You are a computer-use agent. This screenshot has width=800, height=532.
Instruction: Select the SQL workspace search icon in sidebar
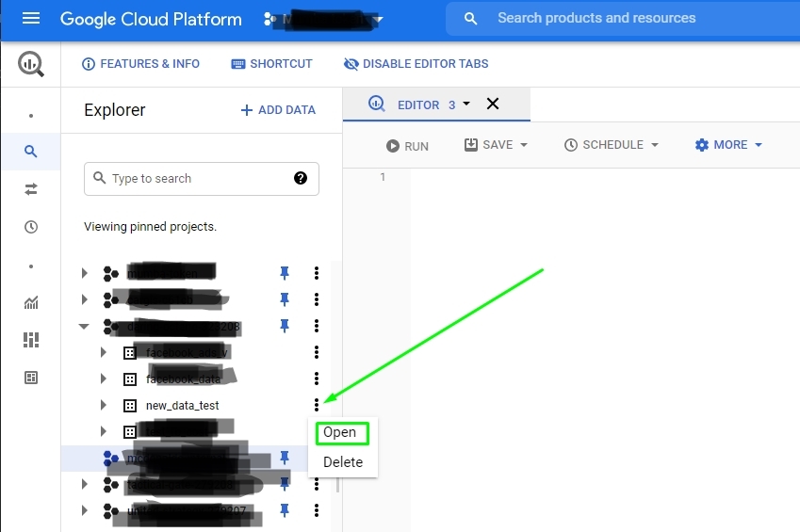(31, 151)
